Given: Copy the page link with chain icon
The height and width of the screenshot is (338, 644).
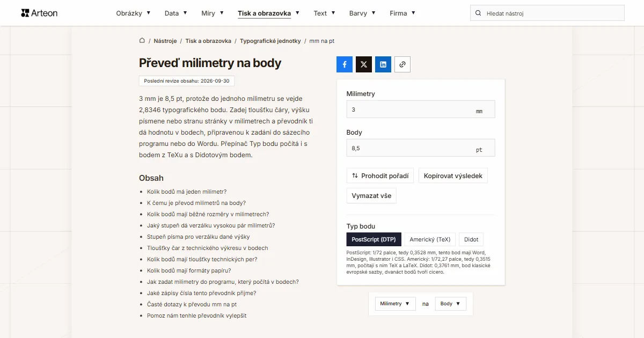Looking at the screenshot, I should (x=402, y=64).
